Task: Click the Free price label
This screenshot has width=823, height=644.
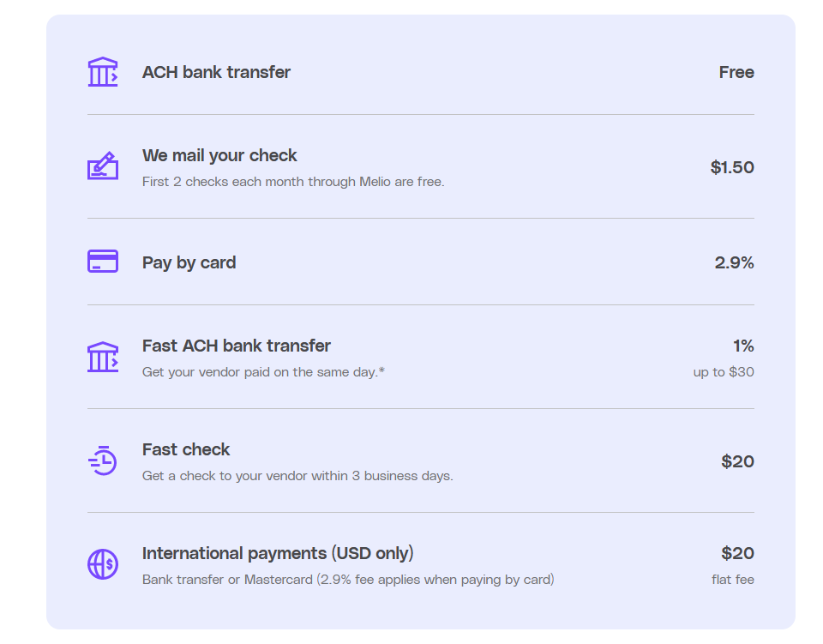Action: point(736,73)
